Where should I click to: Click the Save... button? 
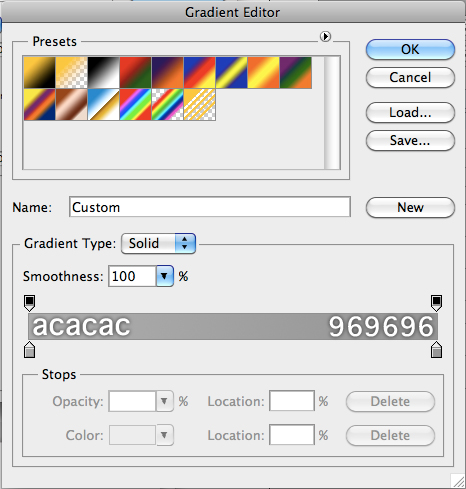coord(410,141)
